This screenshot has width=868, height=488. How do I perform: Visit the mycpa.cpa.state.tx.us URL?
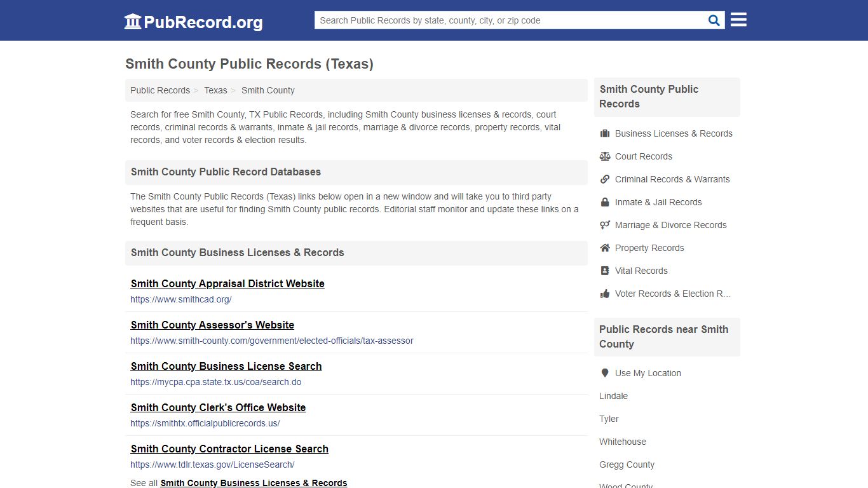(x=216, y=382)
